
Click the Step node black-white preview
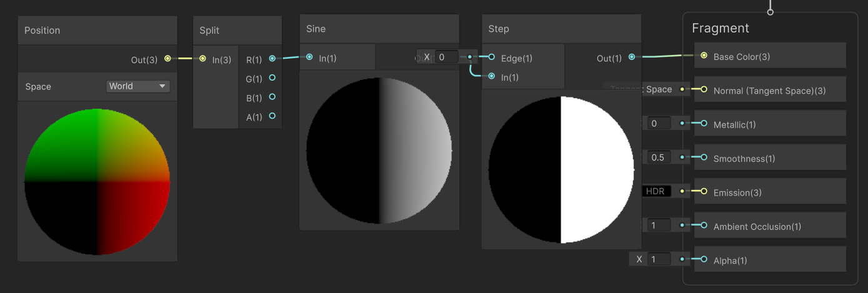point(561,169)
